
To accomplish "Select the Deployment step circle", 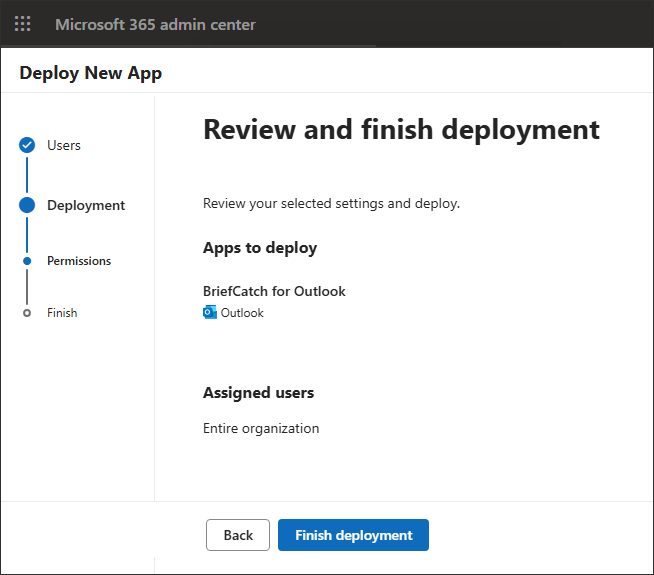I will [x=27, y=205].
